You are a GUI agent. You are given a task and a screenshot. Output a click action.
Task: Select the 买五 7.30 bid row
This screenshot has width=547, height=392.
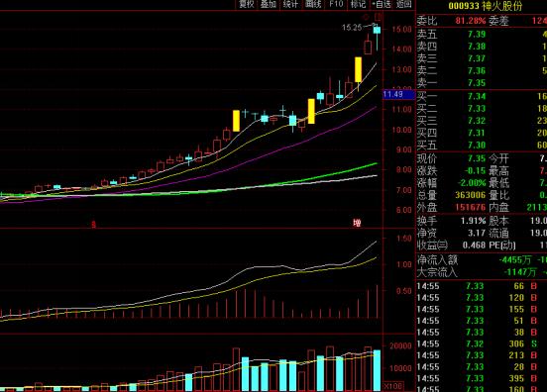tap(482, 145)
